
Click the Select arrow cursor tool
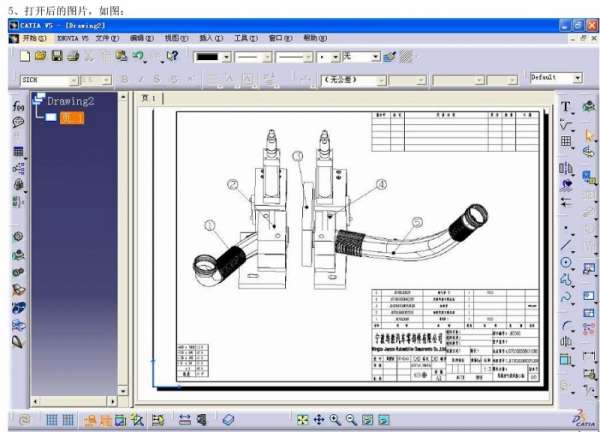(589, 135)
